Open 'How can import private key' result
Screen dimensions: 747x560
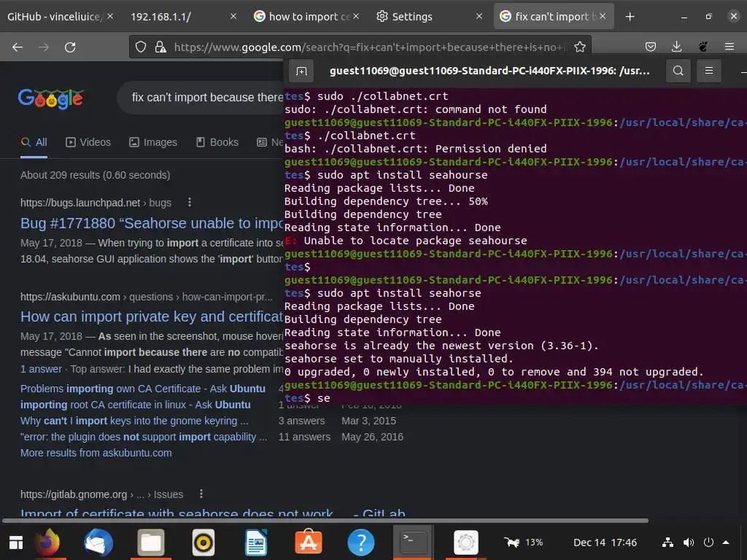[x=152, y=316]
